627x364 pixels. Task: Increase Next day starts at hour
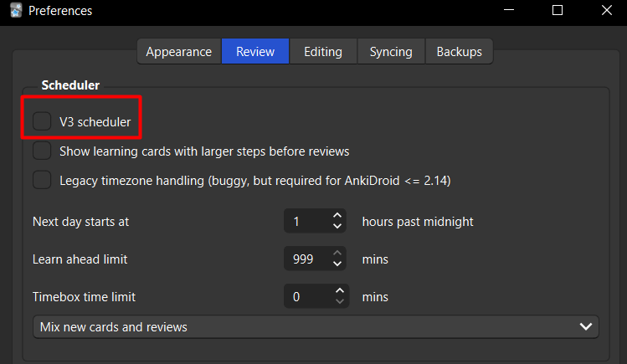(337, 217)
